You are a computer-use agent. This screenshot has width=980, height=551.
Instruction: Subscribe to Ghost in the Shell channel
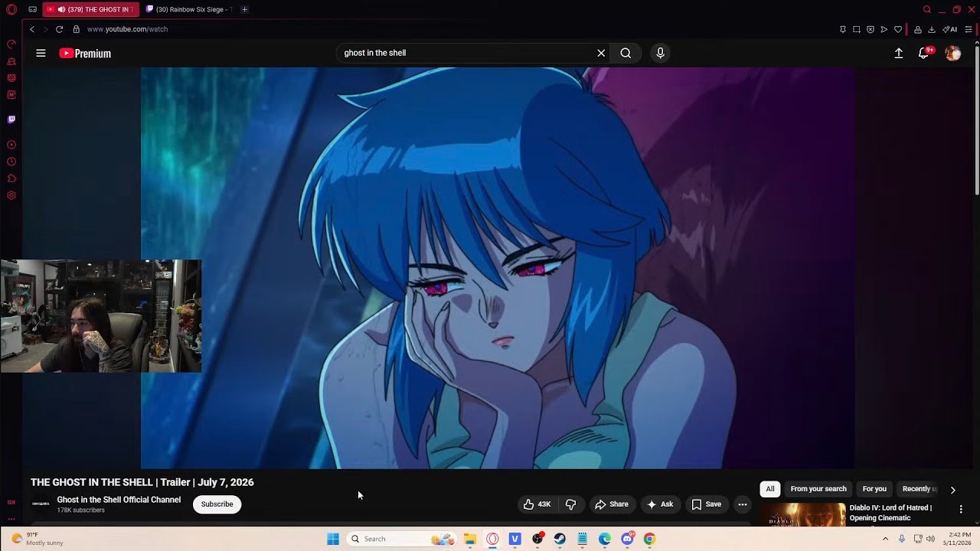[x=217, y=504]
